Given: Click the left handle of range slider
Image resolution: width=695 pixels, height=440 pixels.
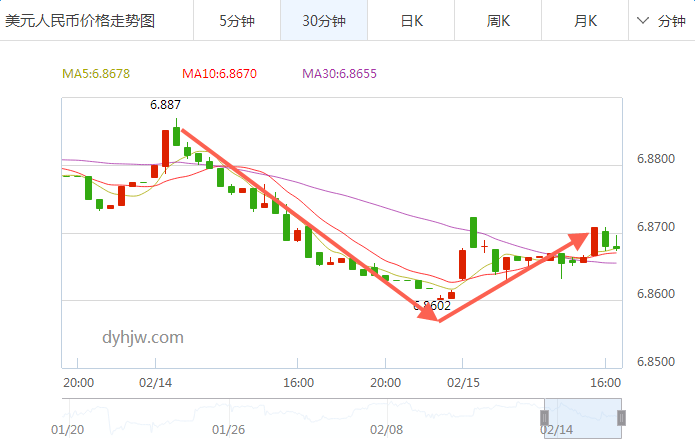Looking at the screenshot, I should 545,418.
